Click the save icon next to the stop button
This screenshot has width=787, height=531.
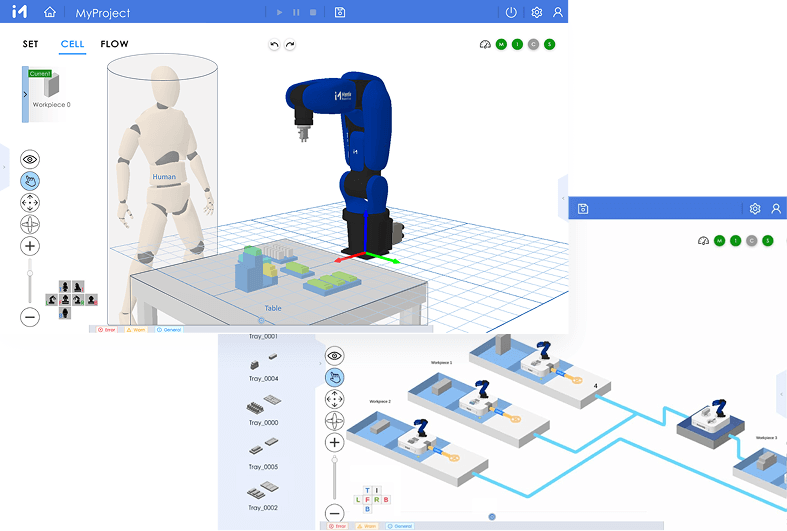tap(340, 13)
